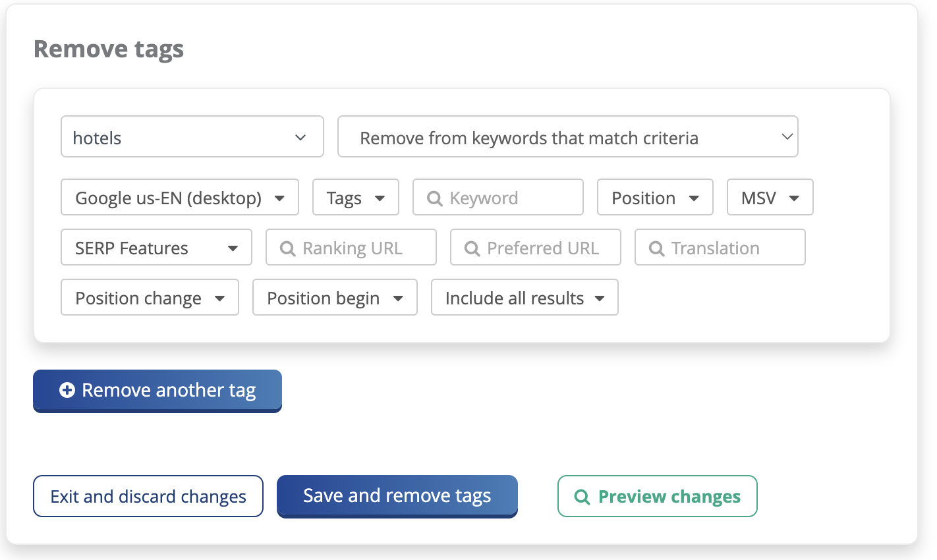The image size is (937, 560).
Task: Open the removal criteria mode dropdown
Action: click(567, 137)
